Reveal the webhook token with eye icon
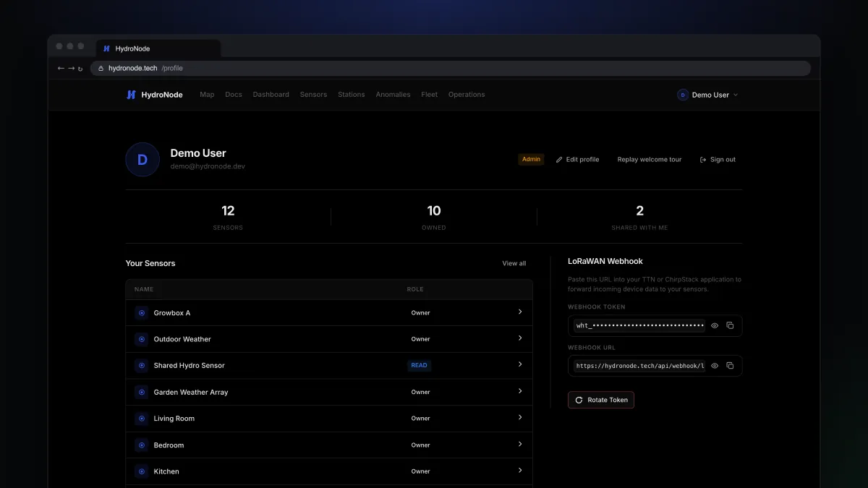 [715, 325]
